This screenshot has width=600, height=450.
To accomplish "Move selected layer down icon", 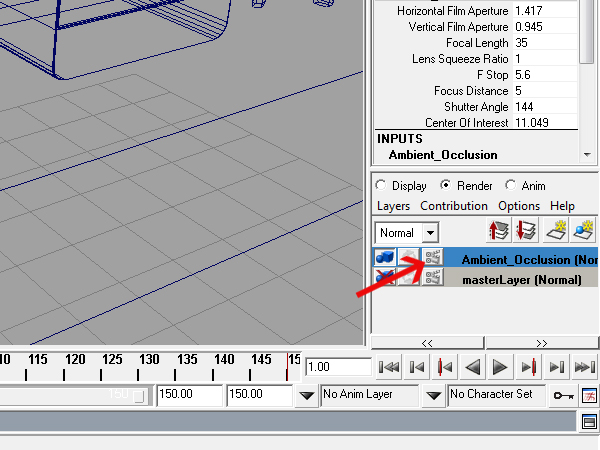I will pyautogui.click(x=526, y=230).
